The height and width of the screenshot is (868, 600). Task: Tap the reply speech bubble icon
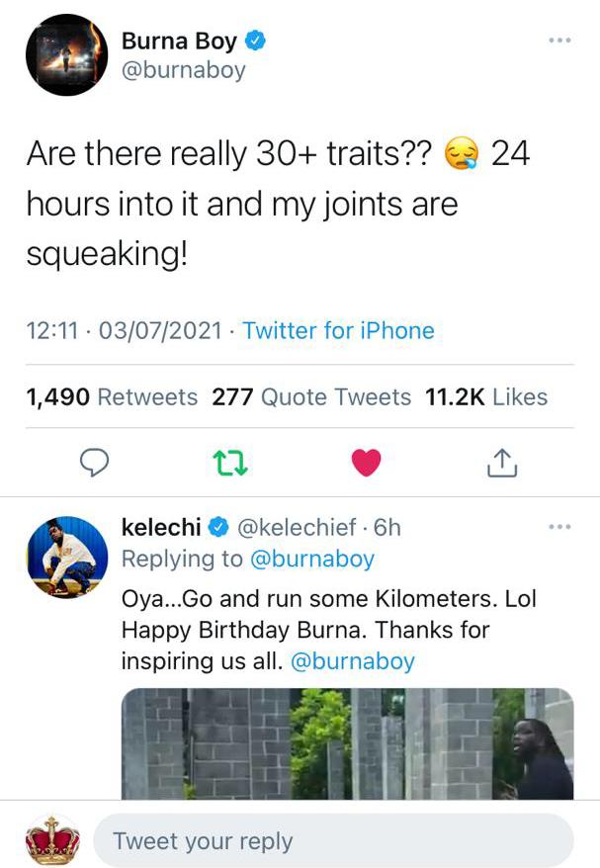[x=94, y=463]
